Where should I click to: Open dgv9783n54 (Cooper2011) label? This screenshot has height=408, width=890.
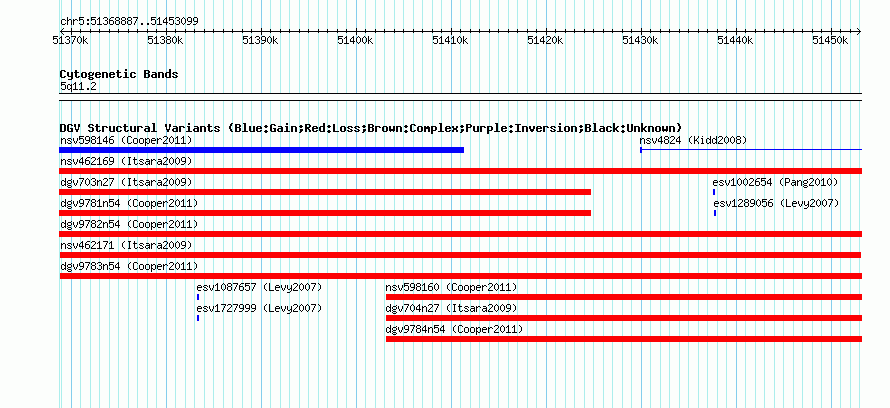coord(129,266)
